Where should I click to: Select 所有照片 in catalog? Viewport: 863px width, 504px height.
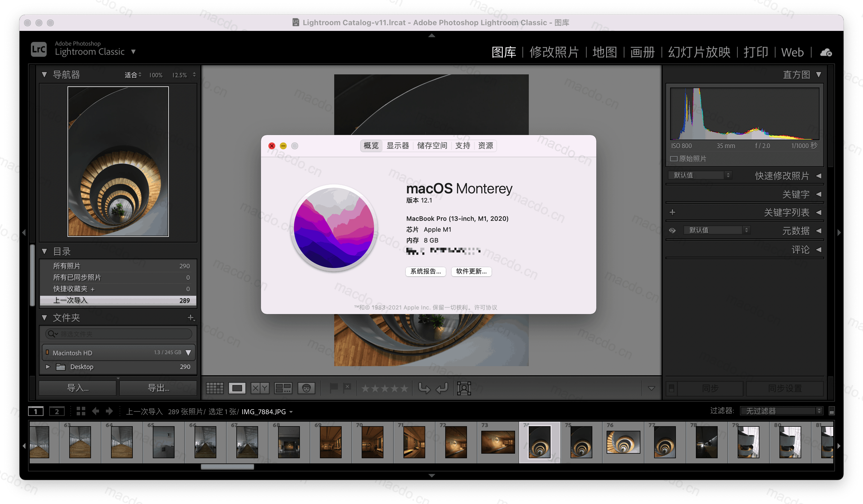(118, 266)
